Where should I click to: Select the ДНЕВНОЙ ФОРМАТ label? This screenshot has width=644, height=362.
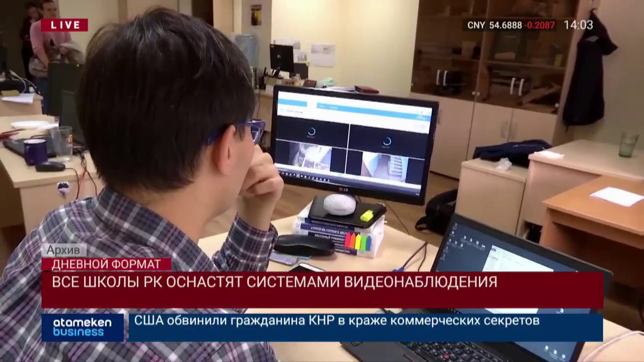point(106,264)
